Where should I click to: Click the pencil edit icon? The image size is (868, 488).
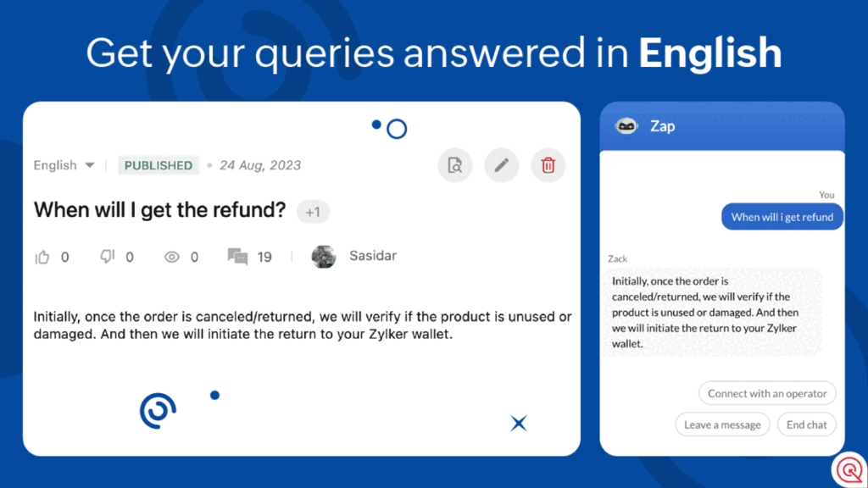(x=501, y=165)
